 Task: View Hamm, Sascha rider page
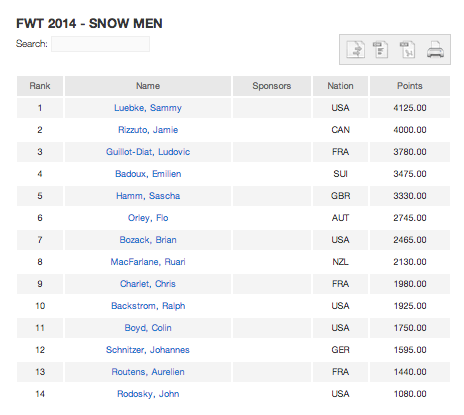pyautogui.click(x=148, y=196)
